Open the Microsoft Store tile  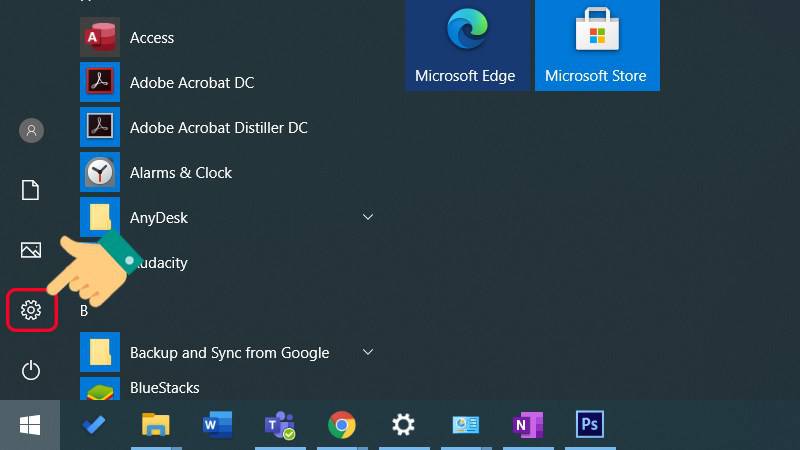597,45
